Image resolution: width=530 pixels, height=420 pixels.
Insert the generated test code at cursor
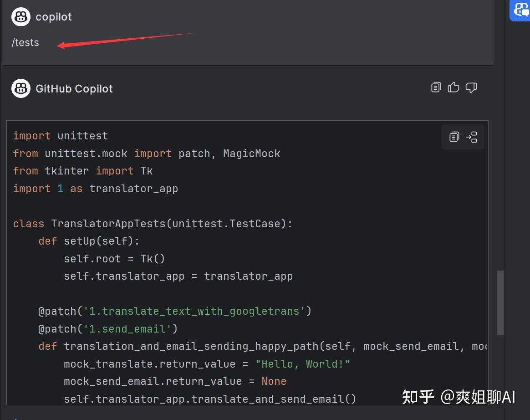[472, 137]
